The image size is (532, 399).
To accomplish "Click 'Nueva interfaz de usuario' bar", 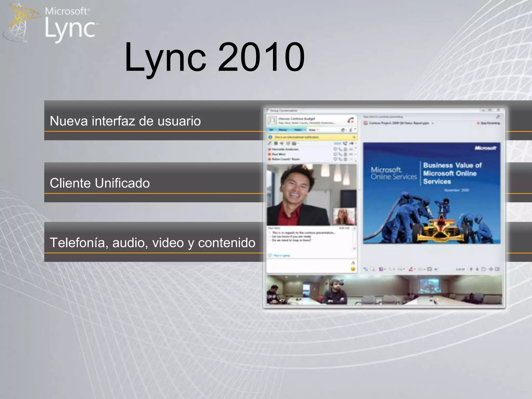I will pos(154,121).
